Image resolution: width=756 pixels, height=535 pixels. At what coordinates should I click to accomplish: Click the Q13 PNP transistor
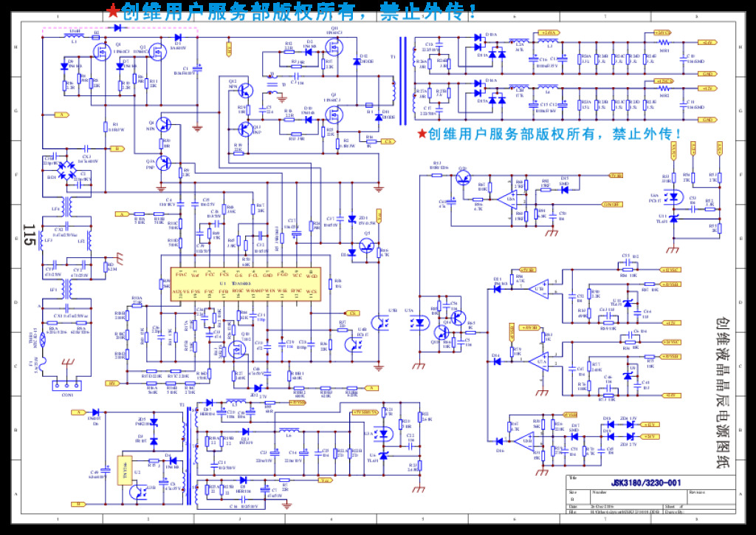(245, 129)
